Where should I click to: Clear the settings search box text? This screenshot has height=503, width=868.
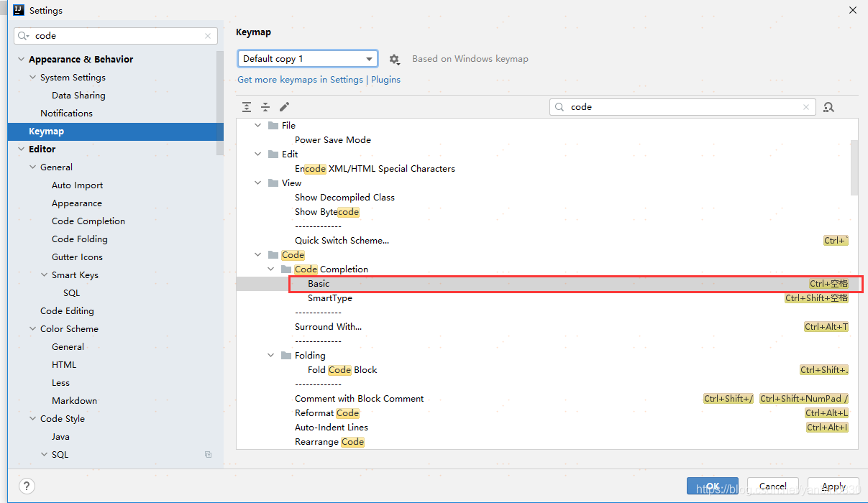(207, 35)
